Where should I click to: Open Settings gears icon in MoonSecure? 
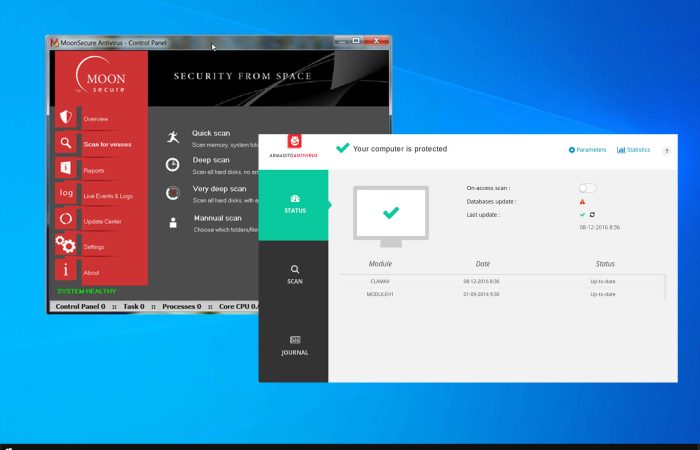coord(66,244)
